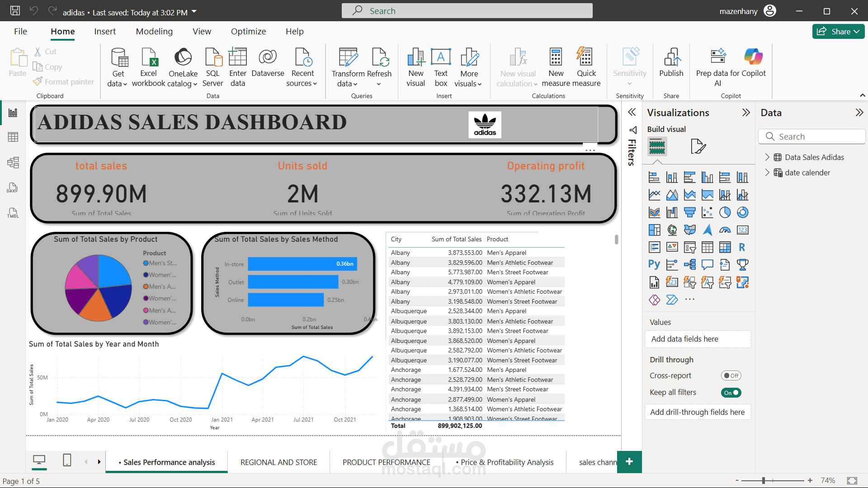The width and height of the screenshot is (868, 488).
Task: Switch to Table view in left sidebar
Action: (x=13, y=137)
